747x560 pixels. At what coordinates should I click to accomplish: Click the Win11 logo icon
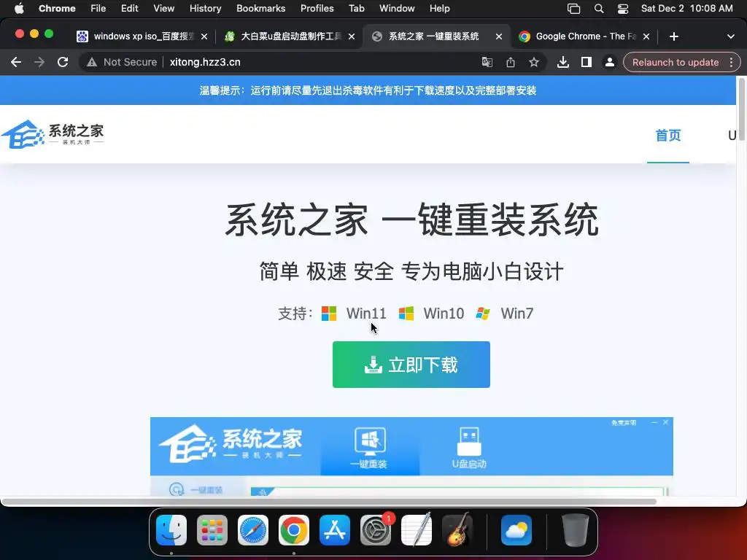(329, 314)
